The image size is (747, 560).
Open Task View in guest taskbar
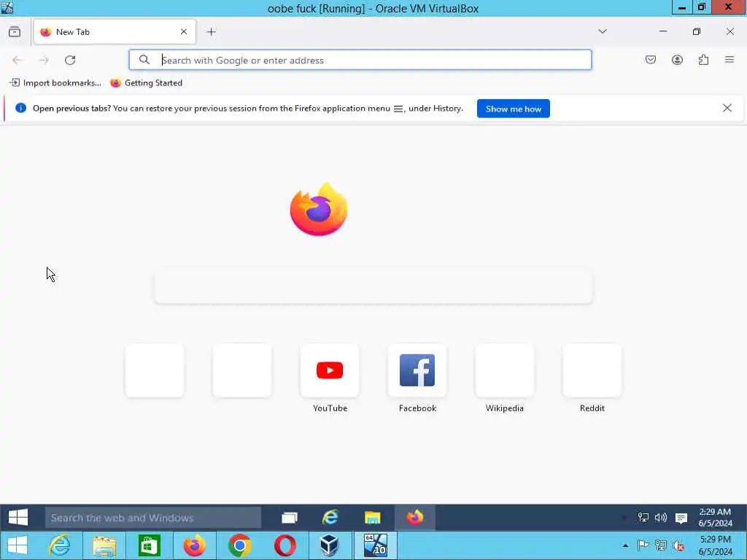tap(289, 518)
